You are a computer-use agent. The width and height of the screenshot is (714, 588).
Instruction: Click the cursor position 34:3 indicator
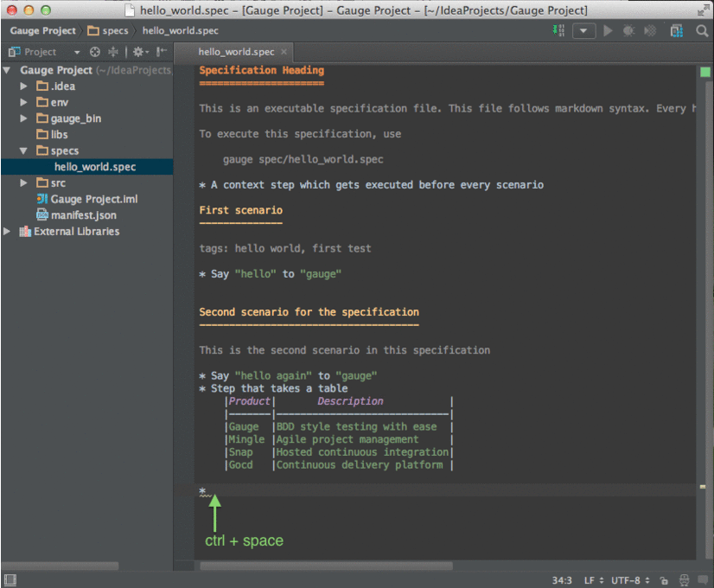[562, 580]
